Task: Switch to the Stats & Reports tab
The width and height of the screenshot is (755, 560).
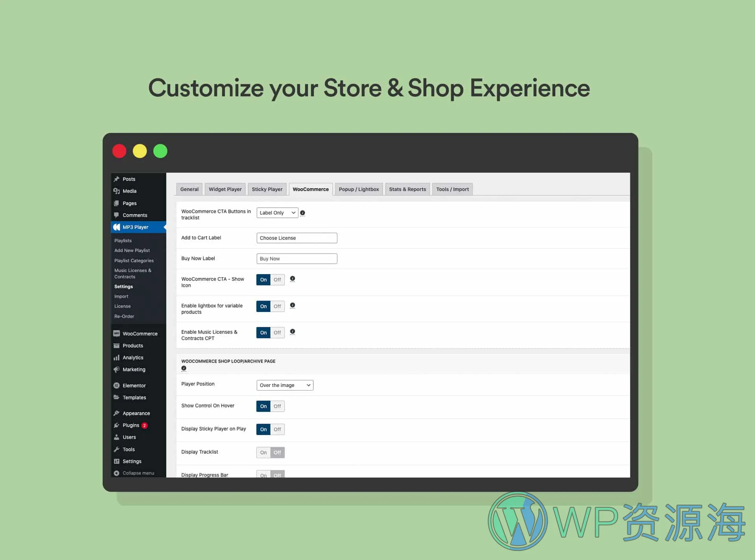Action: point(407,189)
